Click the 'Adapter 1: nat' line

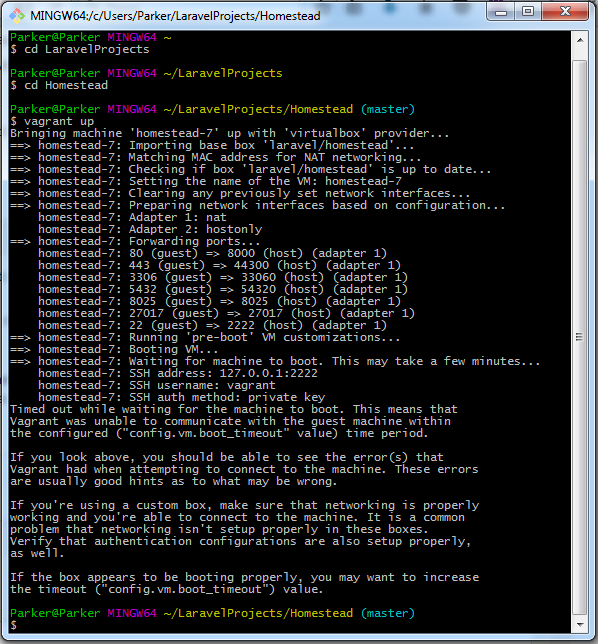click(x=132, y=217)
